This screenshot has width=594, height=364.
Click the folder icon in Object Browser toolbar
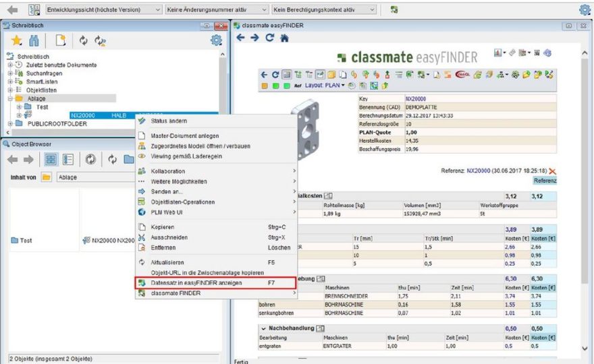click(129, 160)
